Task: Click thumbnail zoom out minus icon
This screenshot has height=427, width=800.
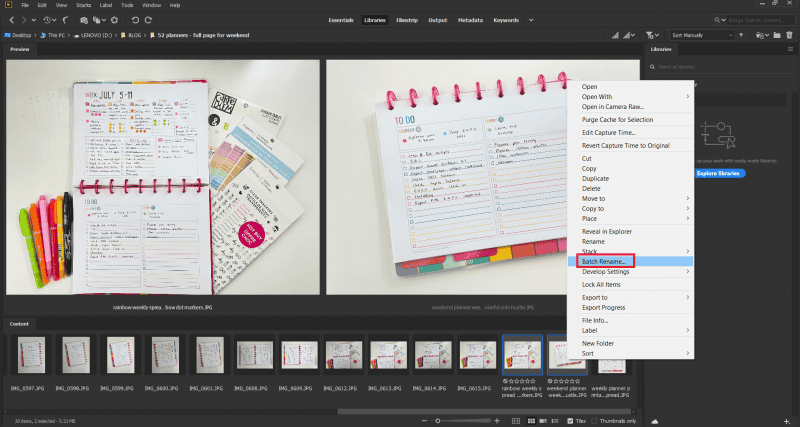Action: coord(424,421)
